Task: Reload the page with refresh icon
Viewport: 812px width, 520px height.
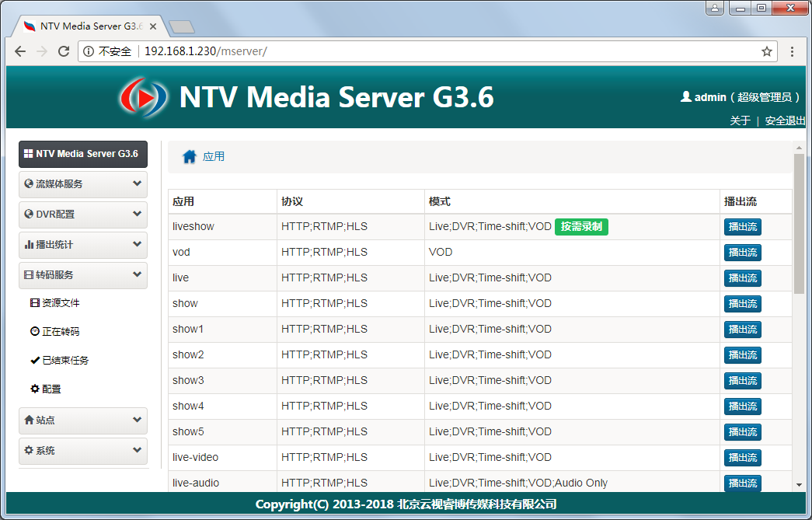Action: 64,51
